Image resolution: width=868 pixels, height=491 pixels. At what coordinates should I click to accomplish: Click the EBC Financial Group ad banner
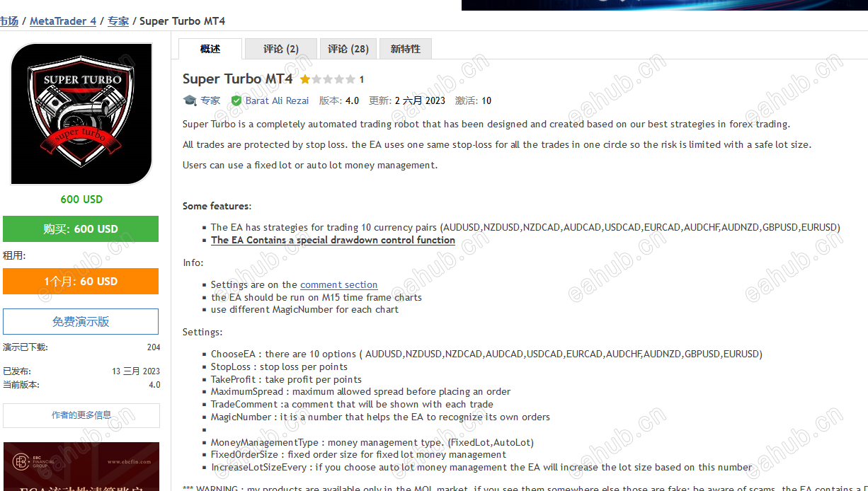coord(81,466)
